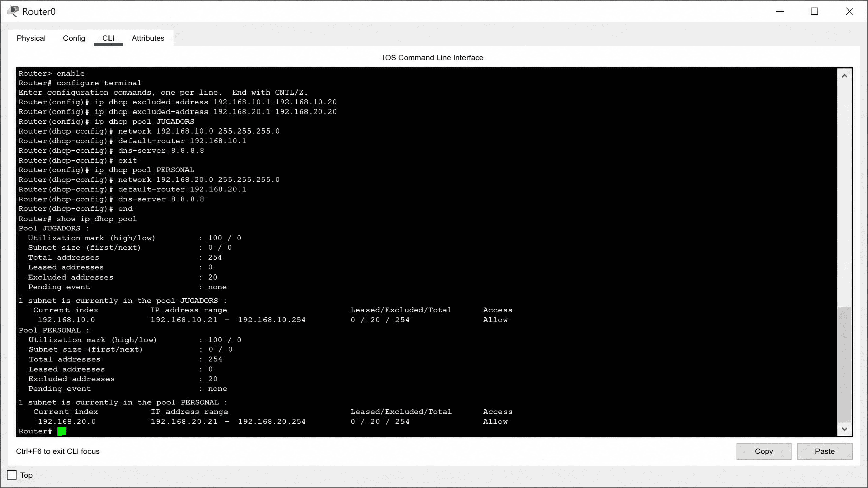This screenshot has width=868, height=488.
Task: Click the green cursor at Router# prompt
Action: pos(62,431)
